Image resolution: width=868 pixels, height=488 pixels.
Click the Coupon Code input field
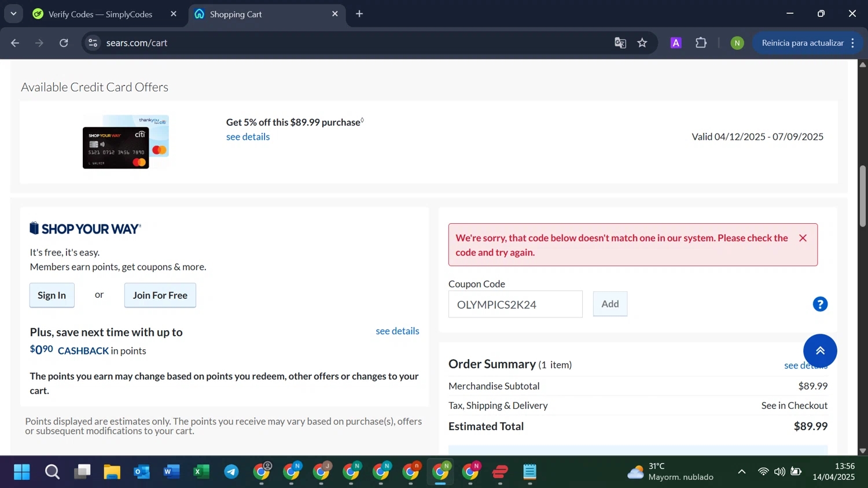pos(515,305)
